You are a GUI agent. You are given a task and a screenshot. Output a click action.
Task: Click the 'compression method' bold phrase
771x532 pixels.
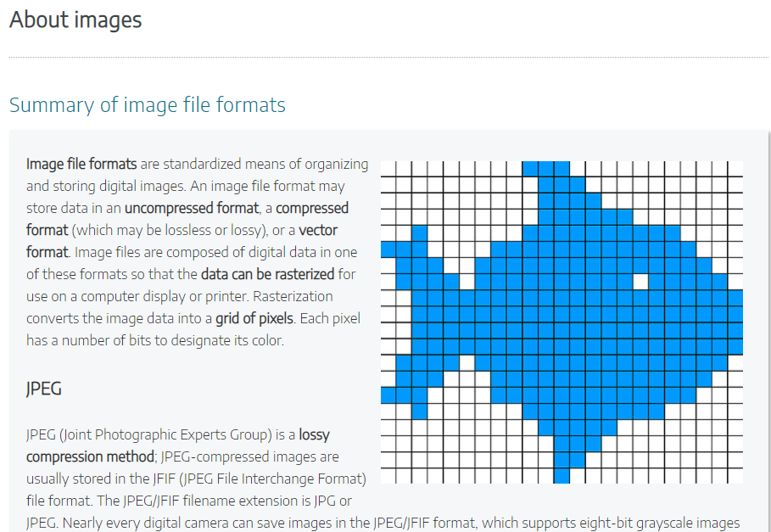91,456
